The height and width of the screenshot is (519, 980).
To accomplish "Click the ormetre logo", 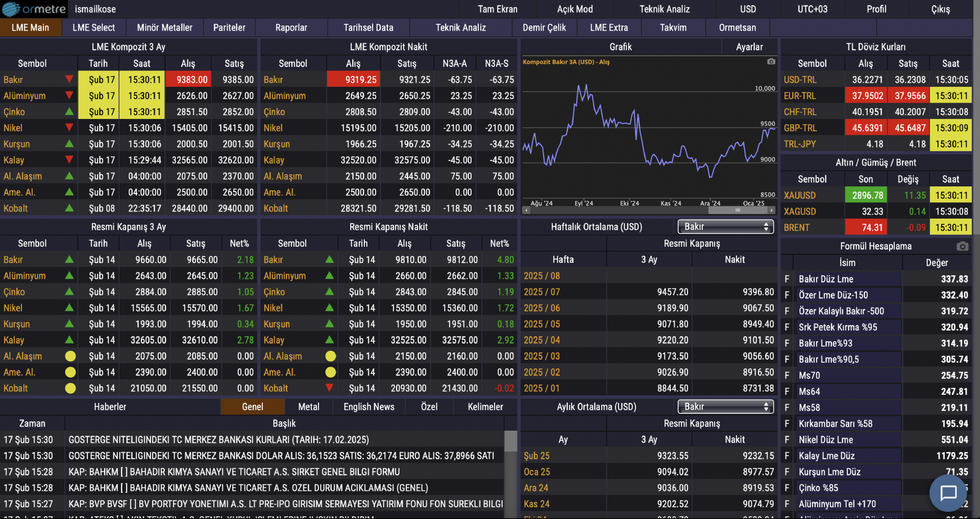I will point(34,9).
